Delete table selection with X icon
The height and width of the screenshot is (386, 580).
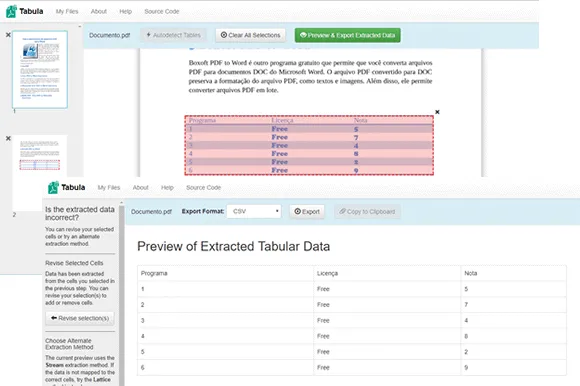point(437,112)
